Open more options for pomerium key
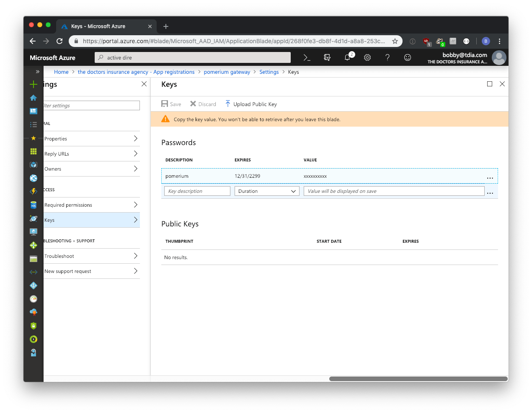532x413 pixels. [x=490, y=177]
